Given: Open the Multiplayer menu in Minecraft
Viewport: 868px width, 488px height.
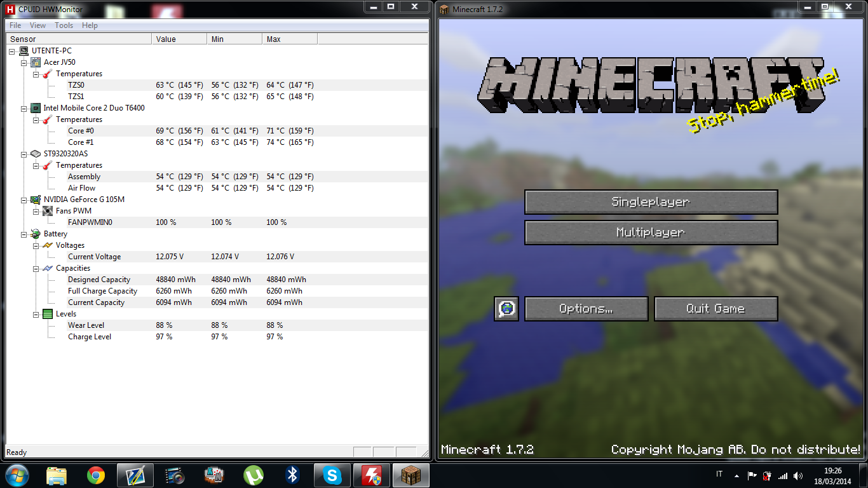Looking at the screenshot, I should [651, 233].
